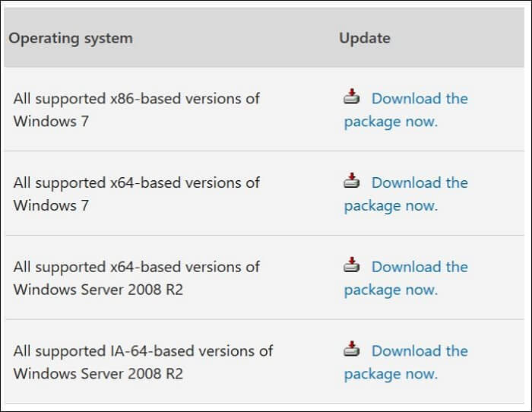The image size is (532, 412).
Task: Download the x64-based Windows Server 2008 R2 package
Action: 420,268
